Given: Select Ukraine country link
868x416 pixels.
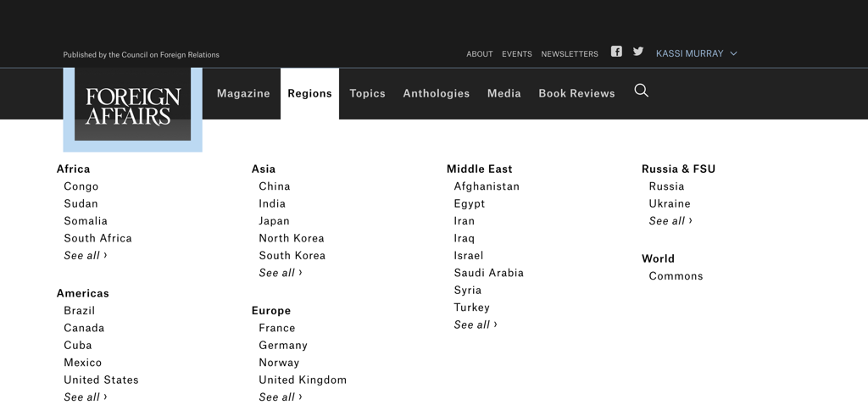Looking at the screenshot, I should (670, 203).
